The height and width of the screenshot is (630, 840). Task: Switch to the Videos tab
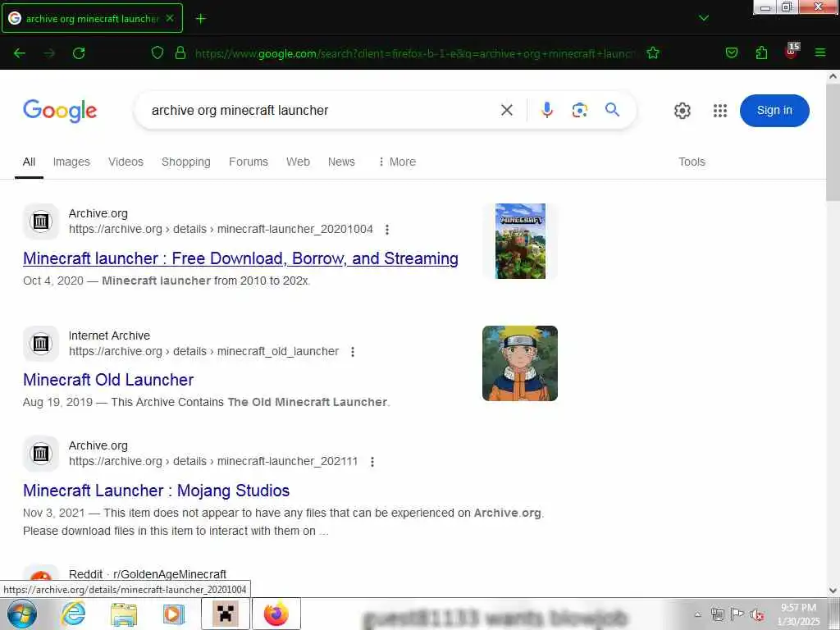pyautogui.click(x=126, y=162)
